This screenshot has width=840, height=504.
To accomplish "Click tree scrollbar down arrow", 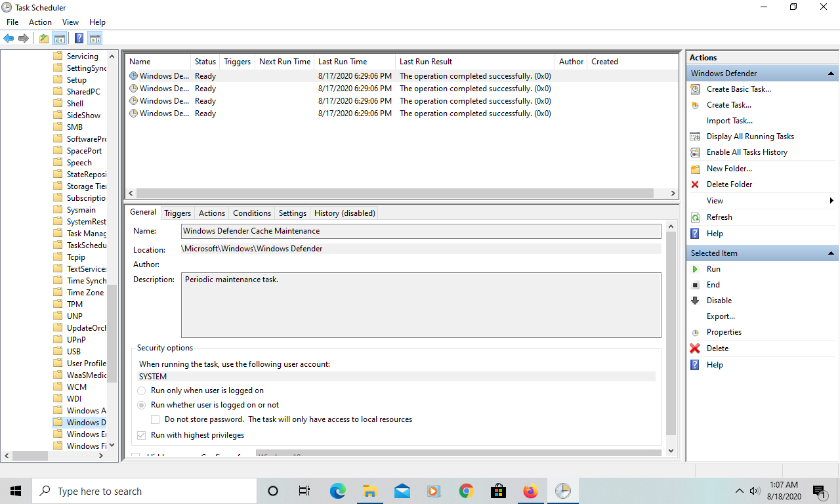I will pyautogui.click(x=112, y=444).
